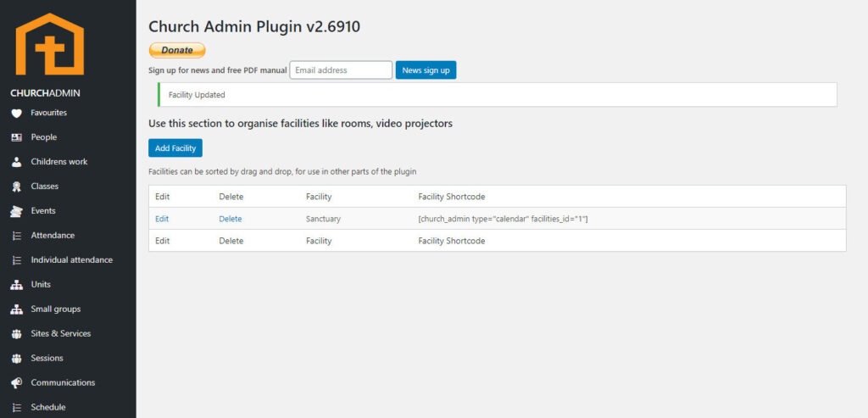
Task: Focus the Email address input field
Action: point(341,70)
